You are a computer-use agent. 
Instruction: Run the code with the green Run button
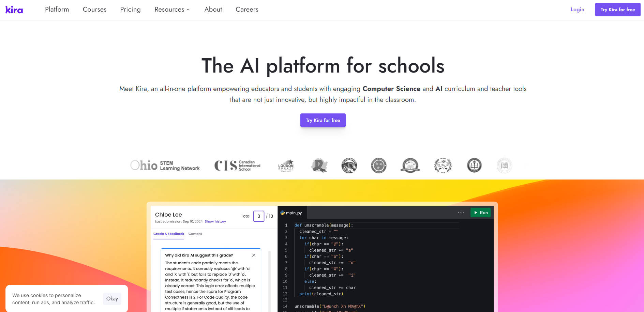click(x=480, y=213)
